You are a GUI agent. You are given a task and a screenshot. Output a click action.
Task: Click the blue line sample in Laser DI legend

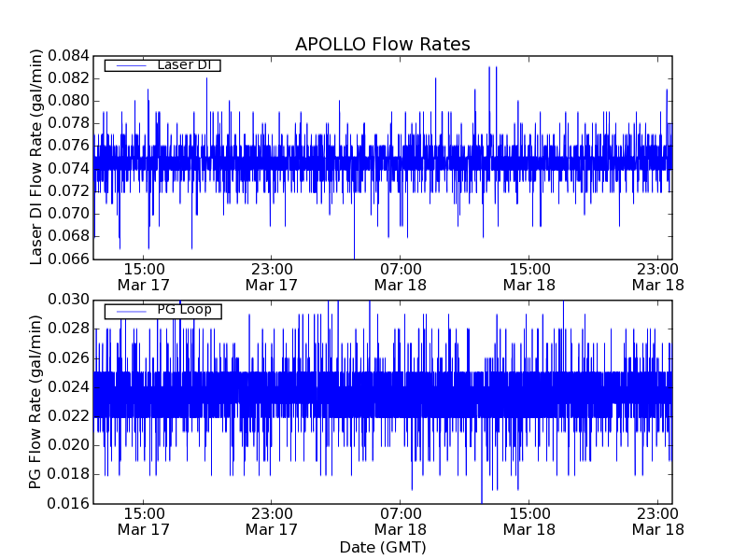pyautogui.click(x=130, y=64)
